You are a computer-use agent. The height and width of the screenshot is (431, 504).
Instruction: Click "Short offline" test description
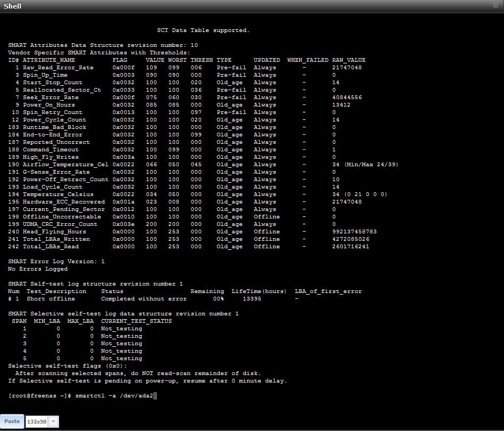(x=51, y=299)
